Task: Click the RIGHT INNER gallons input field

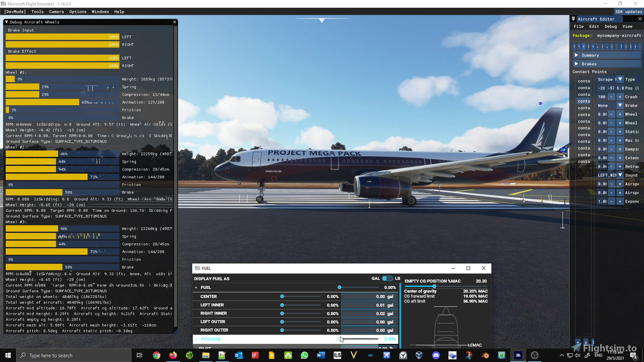Action: (x=368, y=313)
